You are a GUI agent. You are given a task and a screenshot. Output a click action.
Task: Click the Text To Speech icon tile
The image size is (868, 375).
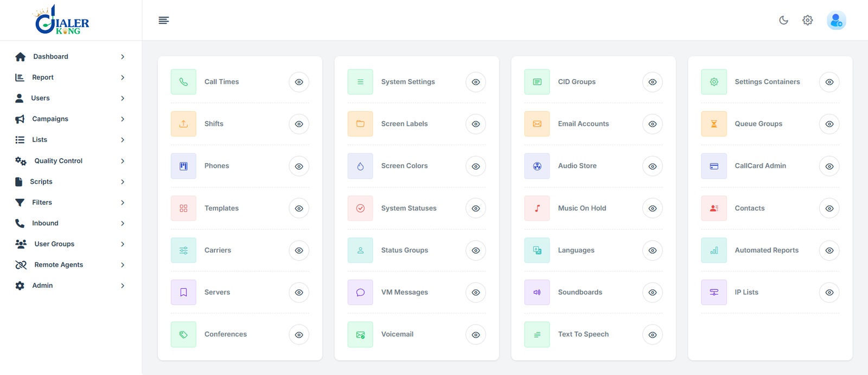click(x=537, y=334)
